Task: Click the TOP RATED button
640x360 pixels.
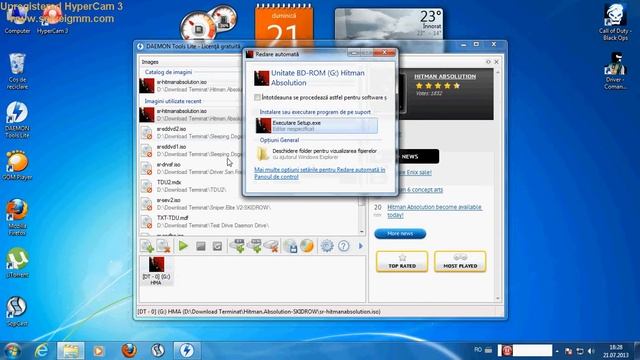Action: click(x=402, y=261)
